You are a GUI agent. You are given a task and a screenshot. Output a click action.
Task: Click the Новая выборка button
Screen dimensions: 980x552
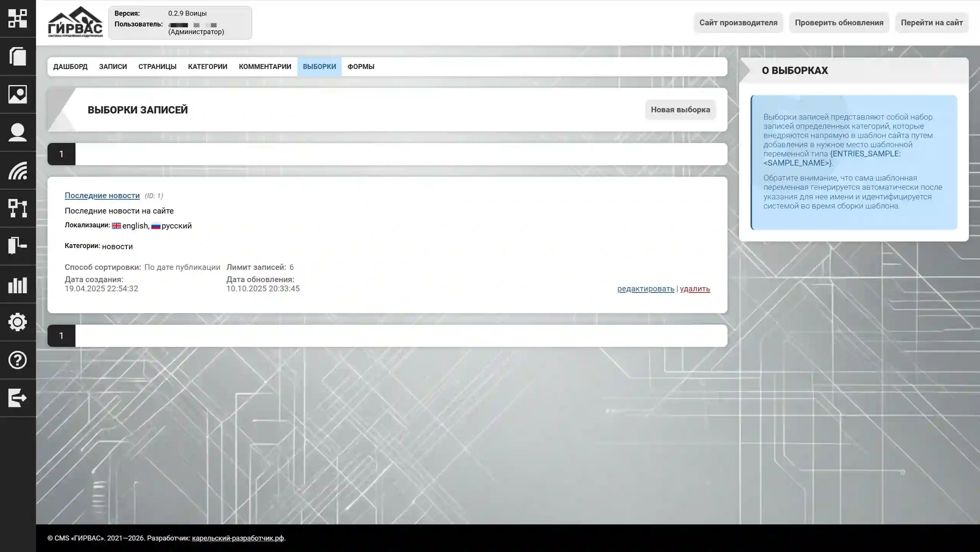680,110
